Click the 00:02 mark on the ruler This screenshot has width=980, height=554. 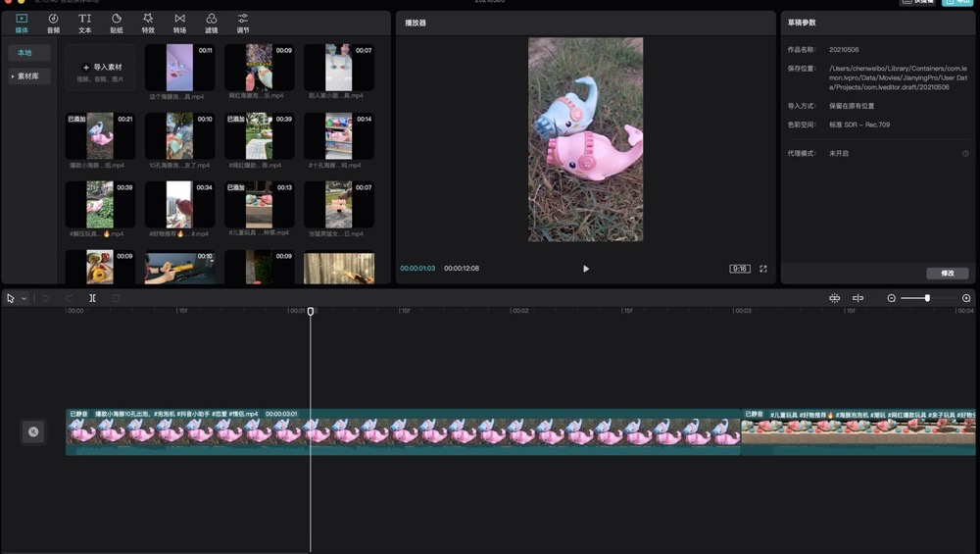point(520,311)
